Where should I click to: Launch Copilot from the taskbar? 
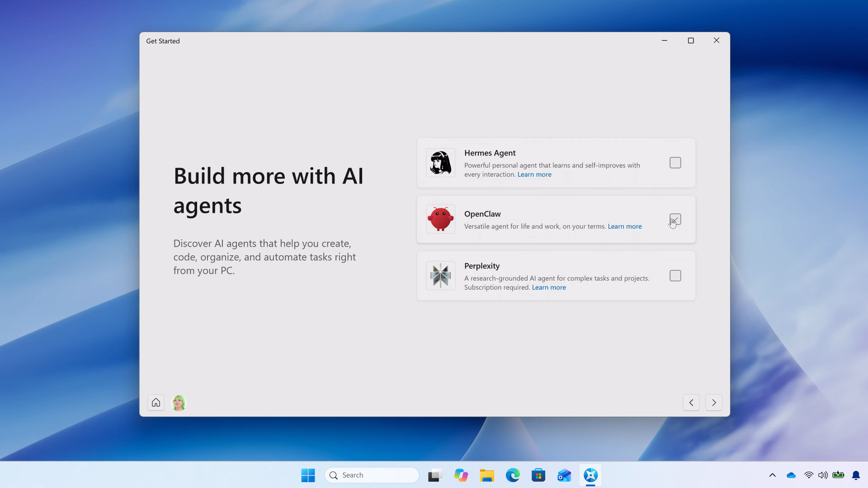click(x=461, y=475)
